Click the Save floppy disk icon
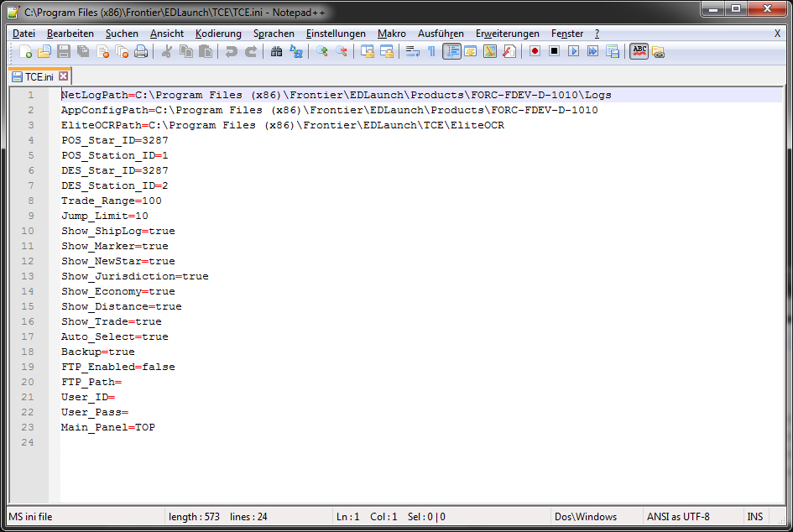Screen dimensions: 793x532 (x=64, y=51)
